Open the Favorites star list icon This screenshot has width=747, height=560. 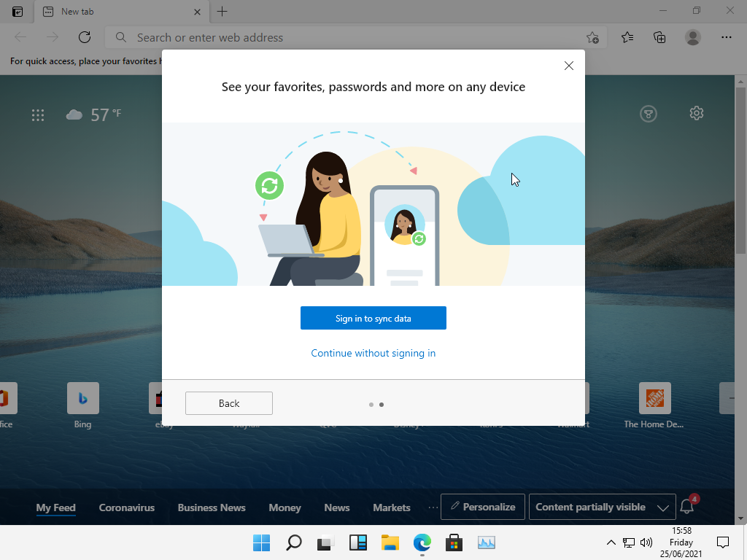627,37
